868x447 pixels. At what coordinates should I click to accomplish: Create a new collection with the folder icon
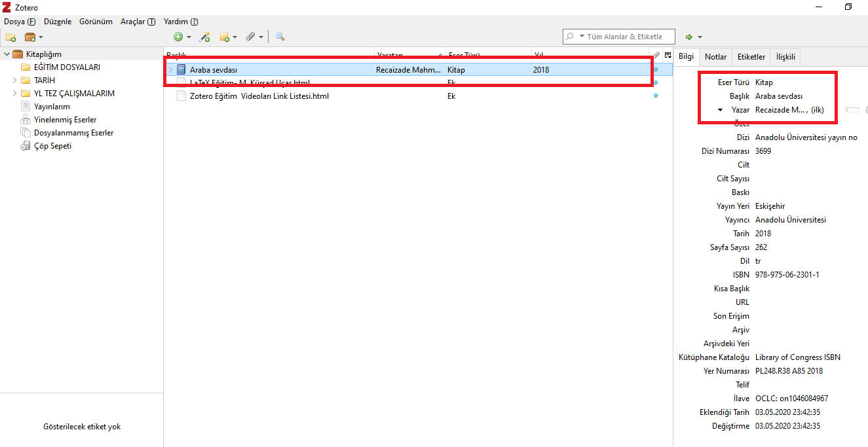pos(10,37)
